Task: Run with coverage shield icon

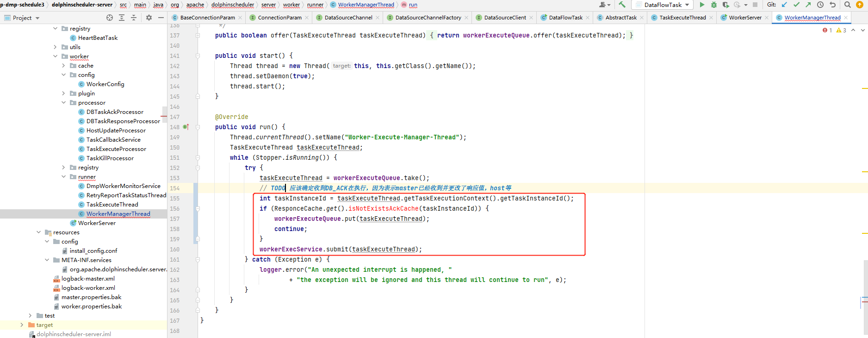Action: [x=725, y=5]
